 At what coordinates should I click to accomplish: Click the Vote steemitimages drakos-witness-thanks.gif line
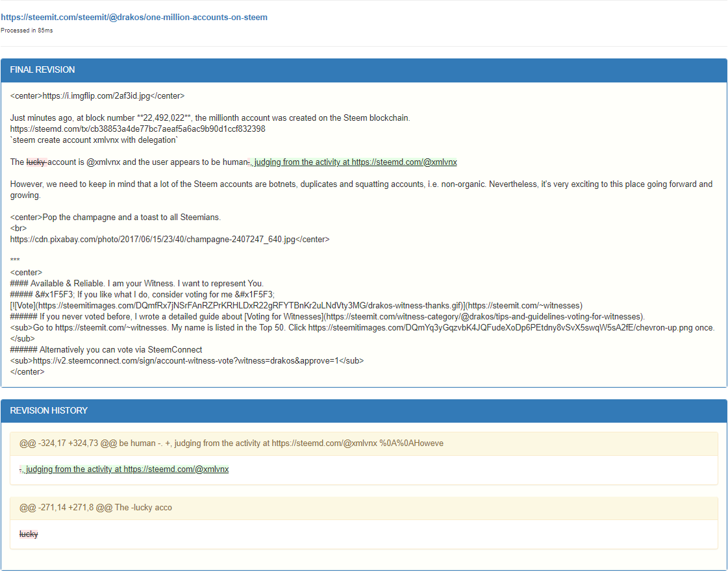(x=296, y=306)
